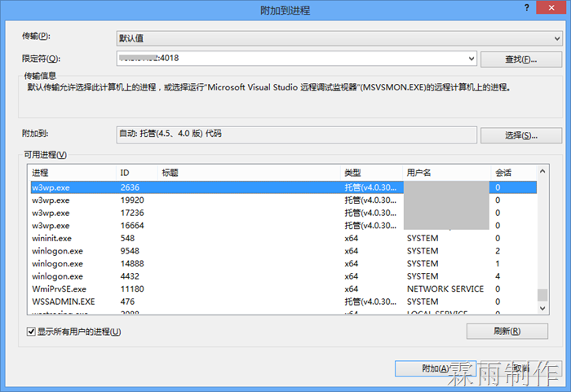
Task: Sort by the 用户名 column header
Action: [447, 173]
